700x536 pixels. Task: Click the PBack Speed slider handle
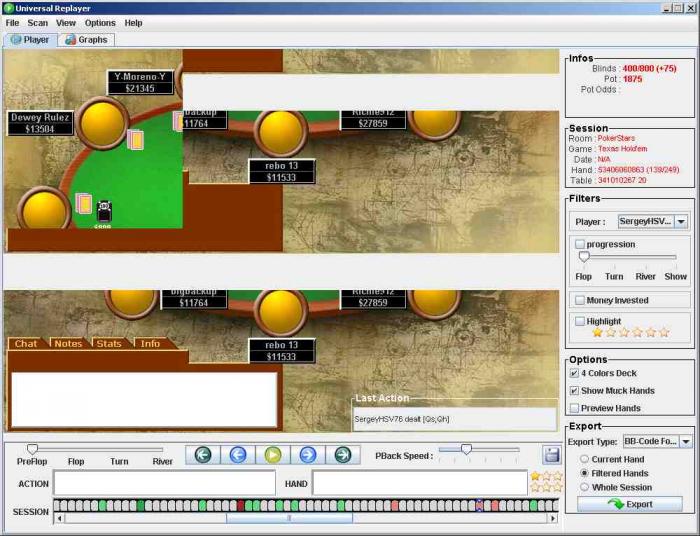click(466, 449)
